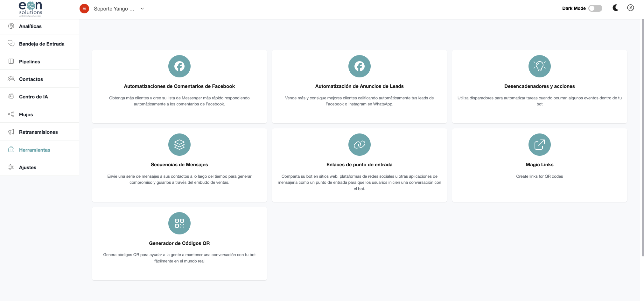Click the page vertical scrollbar
644x301 pixels.
pos(642,137)
